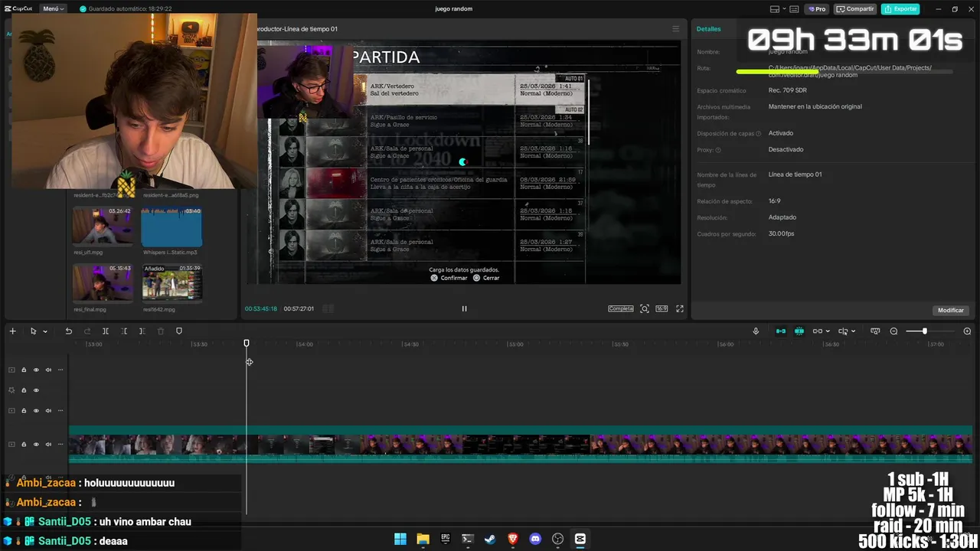Open the player hamburger menu icon
This screenshot has height=551, width=980.
coord(675,29)
